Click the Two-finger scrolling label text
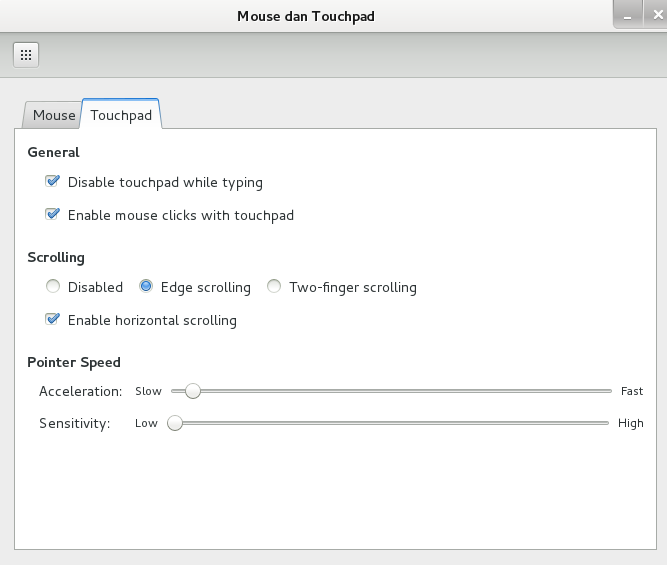Image resolution: width=667 pixels, height=565 pixels. (352, 287)
